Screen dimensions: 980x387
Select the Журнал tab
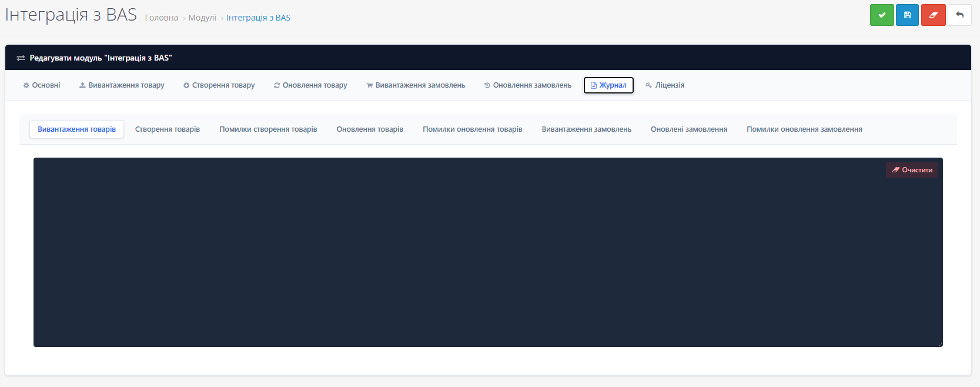click(x=608, y=85)
